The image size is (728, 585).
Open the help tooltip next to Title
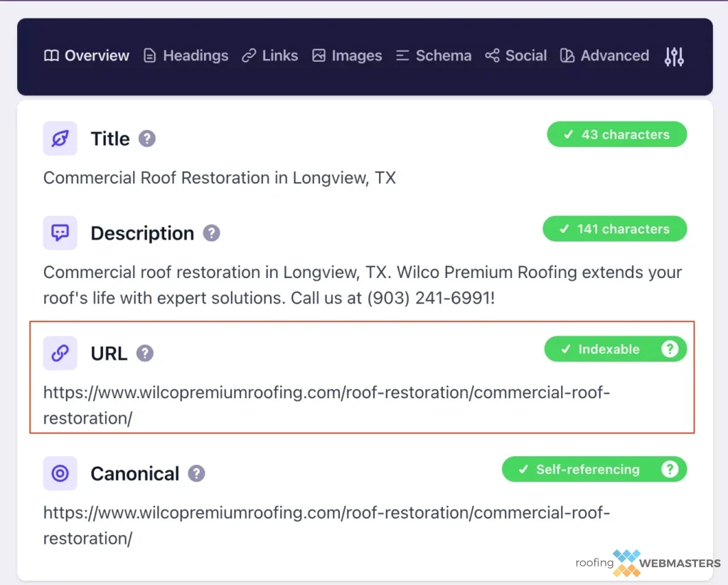click(147, 139)
